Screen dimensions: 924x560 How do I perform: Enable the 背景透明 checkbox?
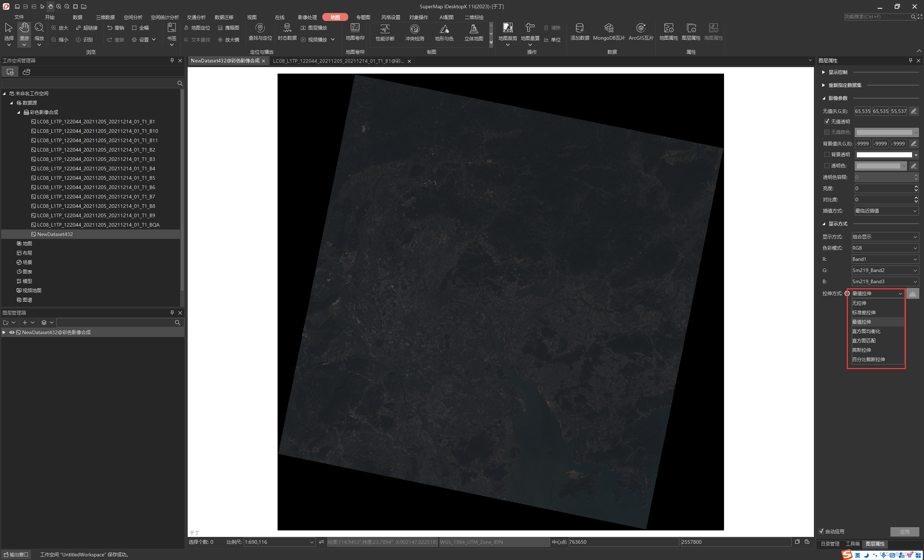pos(827,154)
